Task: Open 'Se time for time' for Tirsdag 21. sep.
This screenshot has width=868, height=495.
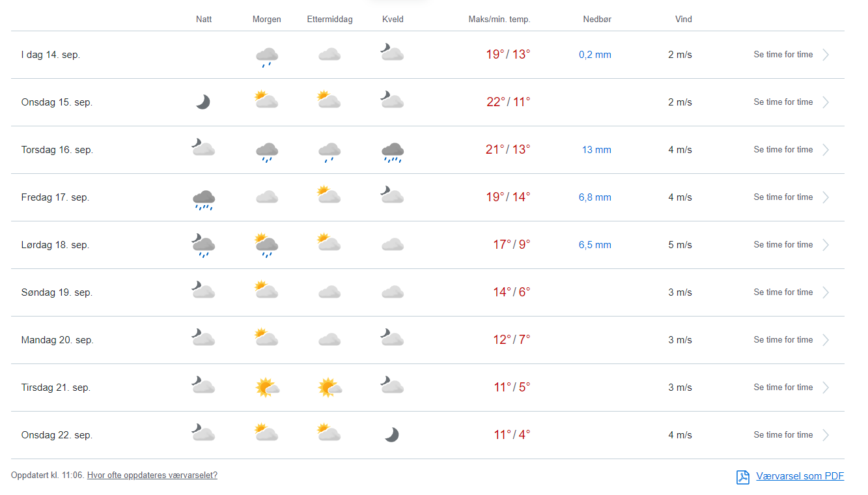Action: click(783, 388)
